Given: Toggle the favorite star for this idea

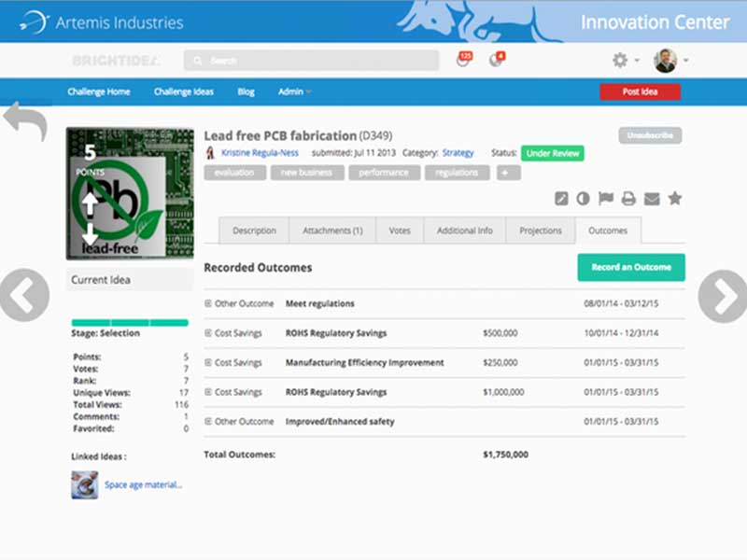Looking at the screenshot, I should 674,198.
